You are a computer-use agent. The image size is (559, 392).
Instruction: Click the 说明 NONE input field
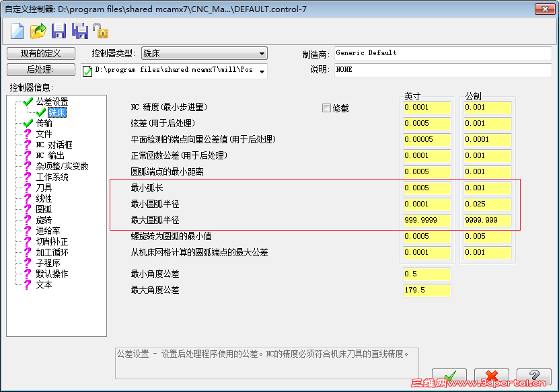[x=443, y=69]
